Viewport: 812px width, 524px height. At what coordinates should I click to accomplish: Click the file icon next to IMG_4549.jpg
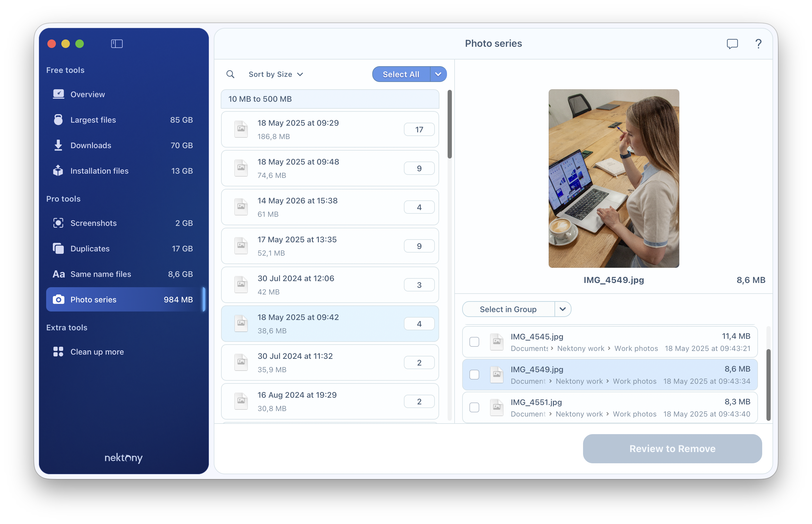coord(497,375)
